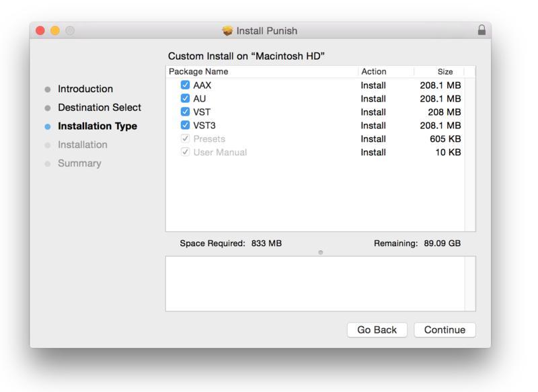Click the split-pane divider handle dot

320,252
